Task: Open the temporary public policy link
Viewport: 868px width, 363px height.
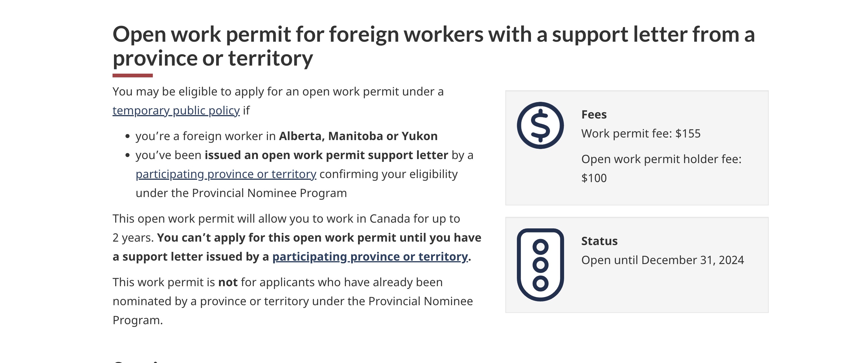Action: (x=176, y=110)
